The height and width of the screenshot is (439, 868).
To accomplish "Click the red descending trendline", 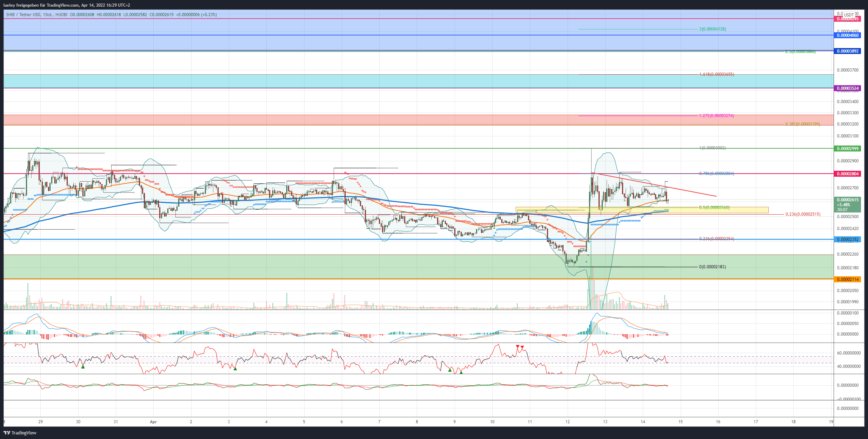I will coord(654,184).
